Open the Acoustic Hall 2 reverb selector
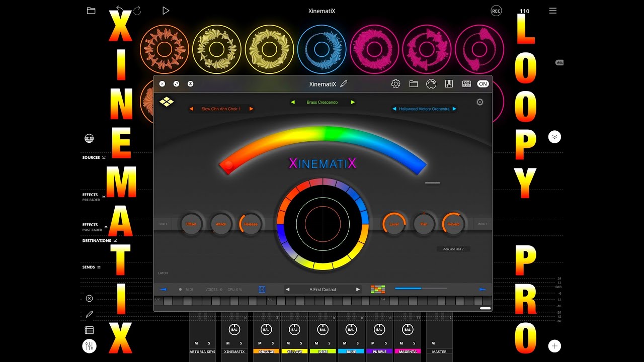Viewport: 644px width, 362px height. 453,249
